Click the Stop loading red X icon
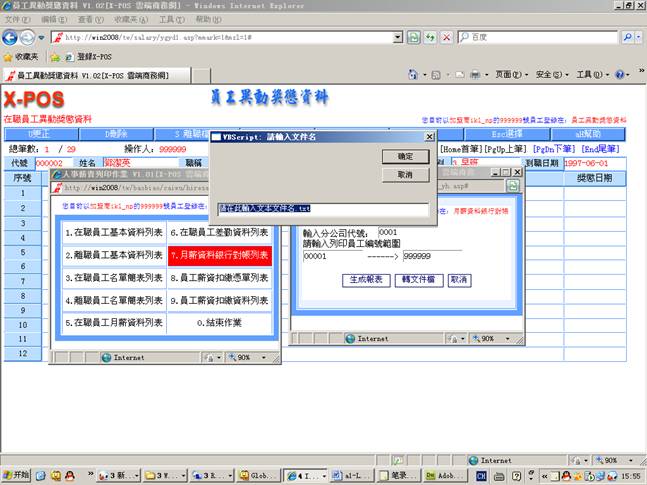Image resolution: width=647 pixels, height=485 pixels. tap(445, 37)
